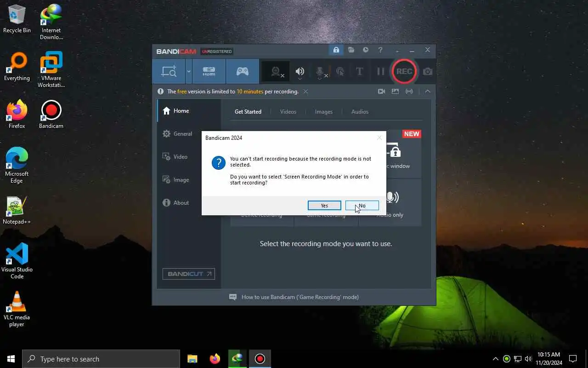The width and height of the screenshot is (588, 368).
Task: Select the HDMI device recording mode
Action: (x=209, y=71)
